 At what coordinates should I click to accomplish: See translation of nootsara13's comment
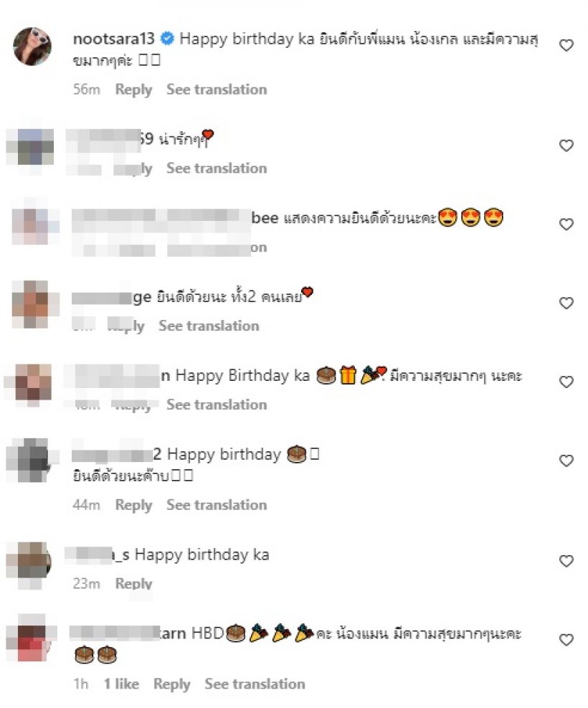pyautogui.click(x=217, y=90)
